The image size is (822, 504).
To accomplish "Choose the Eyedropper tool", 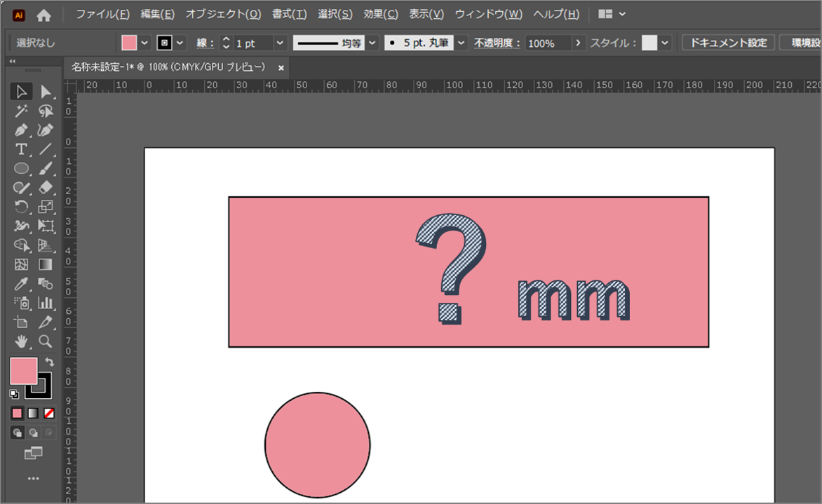I will point(21,284).
